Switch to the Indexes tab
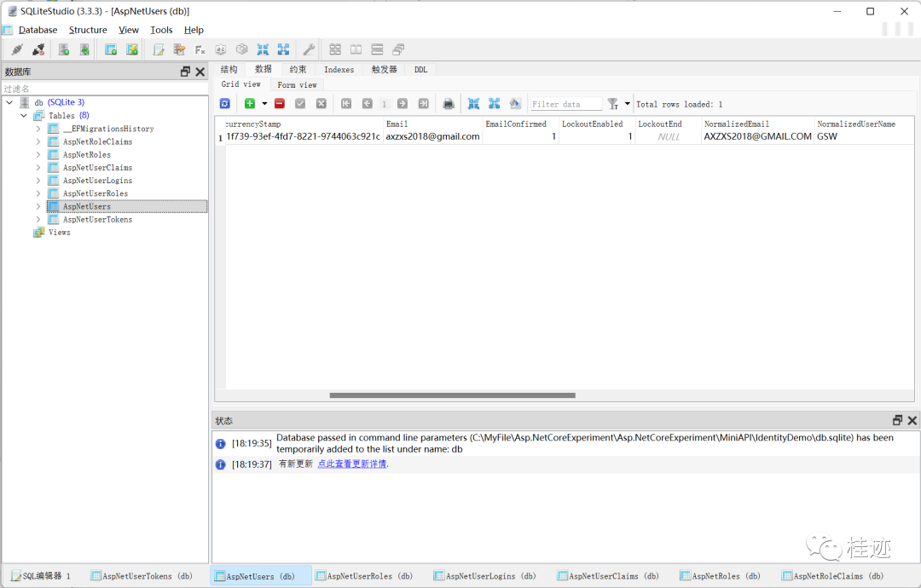Viewport: 921px width, 588px height. pos(339,69)
